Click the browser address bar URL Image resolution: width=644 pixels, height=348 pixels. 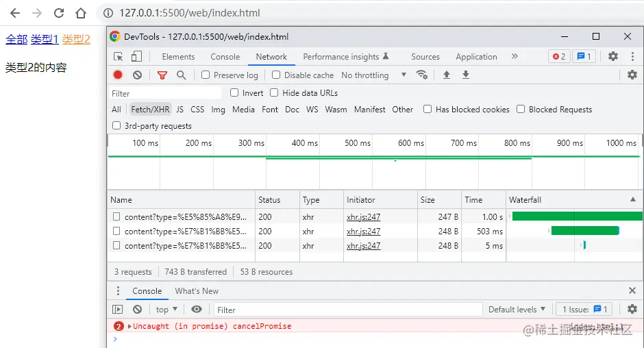coord(190,13)
